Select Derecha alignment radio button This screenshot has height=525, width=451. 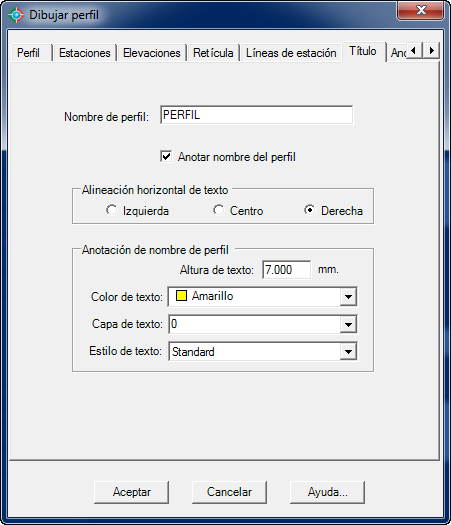tap(309, 210)
